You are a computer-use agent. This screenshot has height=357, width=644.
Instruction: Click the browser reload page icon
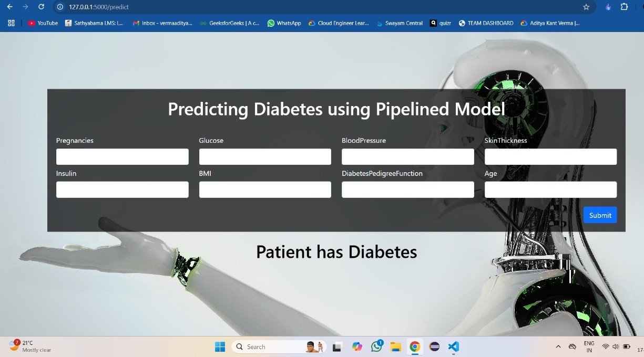tap(41, 7)
